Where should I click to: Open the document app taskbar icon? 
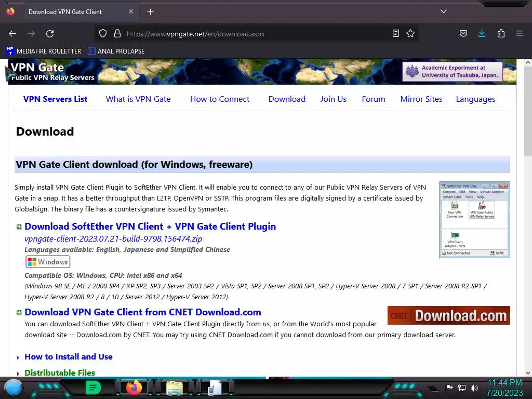pyautogui.click(x=215, y=388)
